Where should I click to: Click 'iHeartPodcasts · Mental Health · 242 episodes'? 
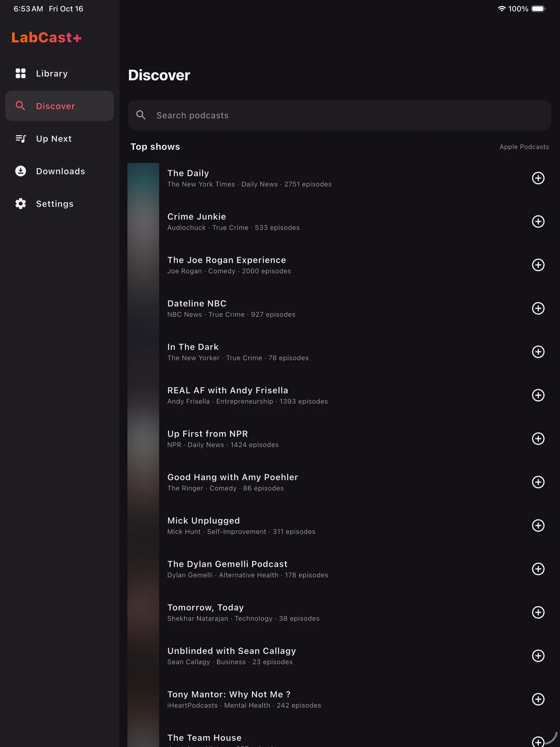[244, 705]
